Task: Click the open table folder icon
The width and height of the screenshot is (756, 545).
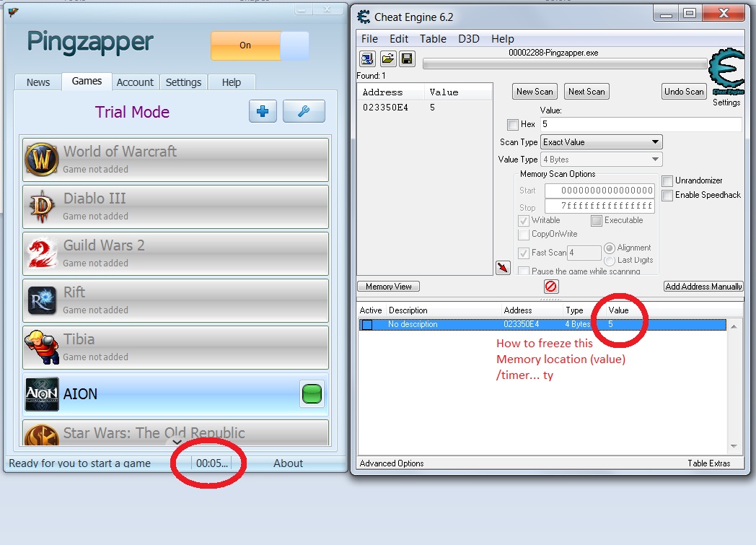Action: coord(387,58)
